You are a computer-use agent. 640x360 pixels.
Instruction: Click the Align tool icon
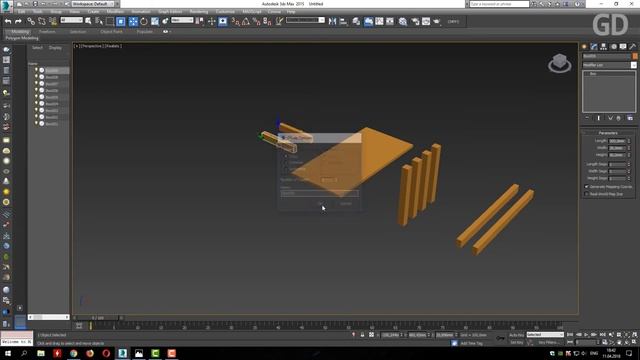pos(343,21)
